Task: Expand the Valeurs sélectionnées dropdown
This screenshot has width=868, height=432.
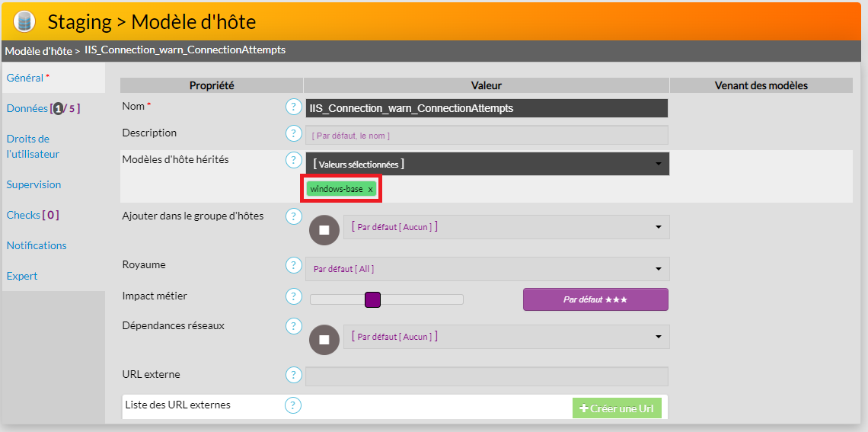Action: (487, 164)
